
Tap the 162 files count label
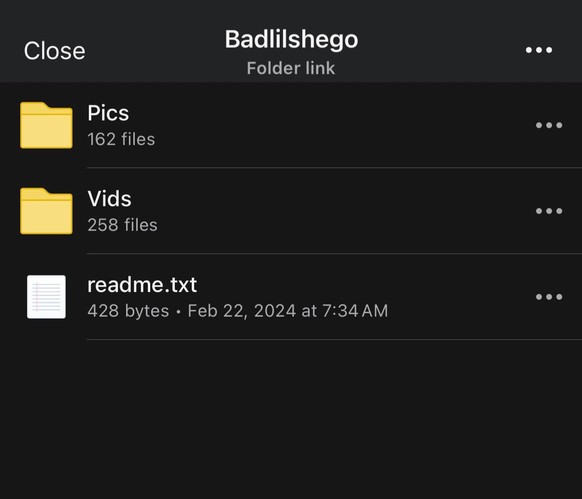pos(121,139)
